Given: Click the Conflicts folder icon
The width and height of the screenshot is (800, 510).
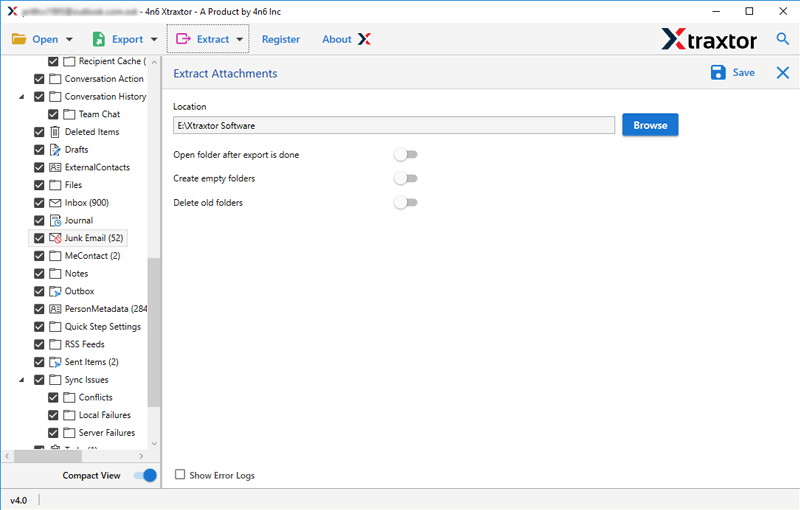Looking at the screenshot, I should (69, 398).
